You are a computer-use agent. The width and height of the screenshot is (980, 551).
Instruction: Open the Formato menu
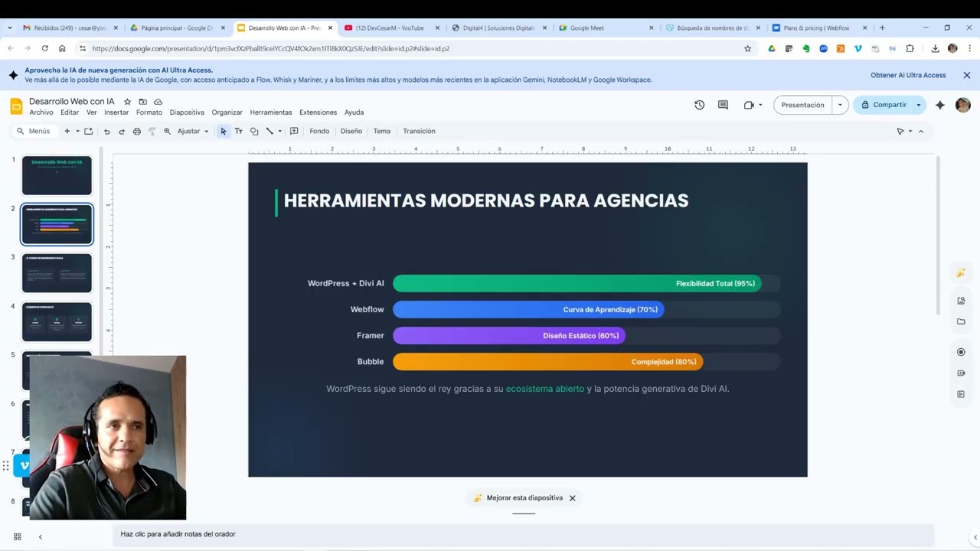[x=149, y=112]
